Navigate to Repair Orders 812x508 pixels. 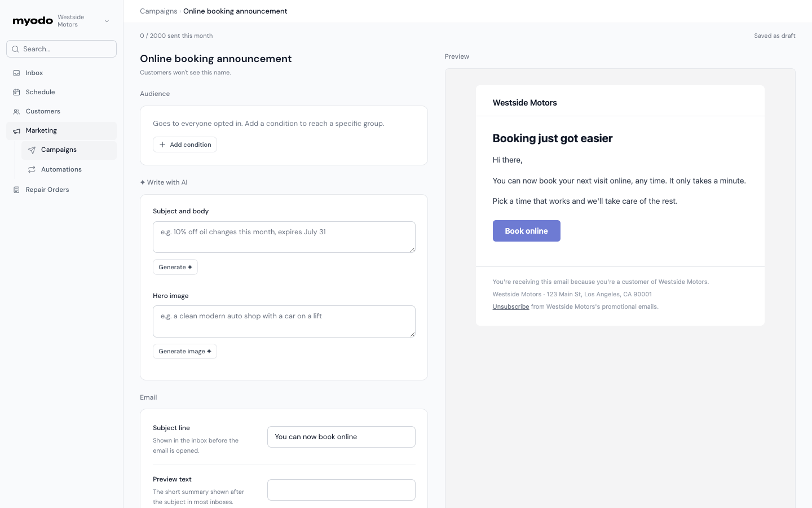tap(61, 190)
